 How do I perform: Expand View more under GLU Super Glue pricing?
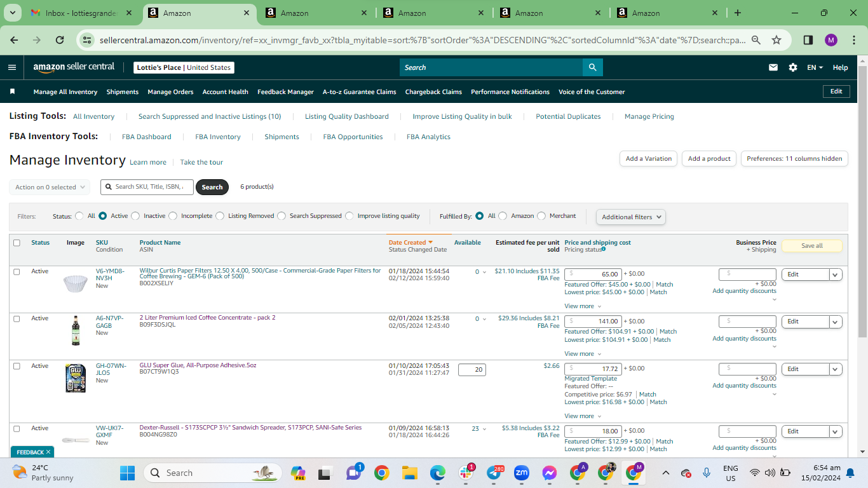point(581,416)
